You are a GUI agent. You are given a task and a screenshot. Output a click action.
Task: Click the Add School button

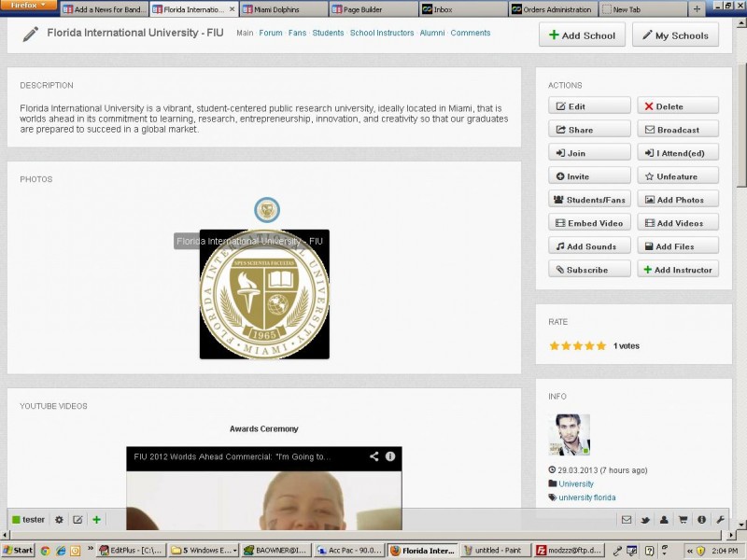tap(582, 35)
